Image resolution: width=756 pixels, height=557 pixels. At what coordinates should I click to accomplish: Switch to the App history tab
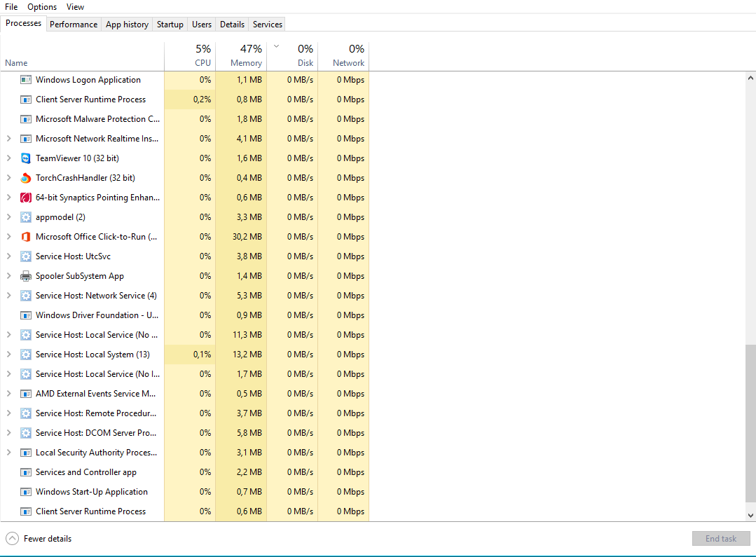click(128, 24)
